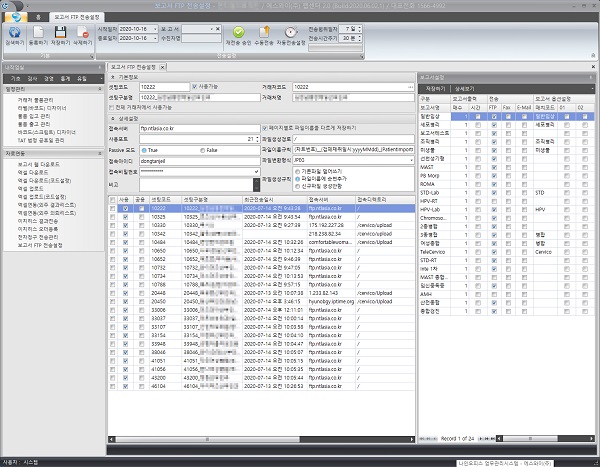Viewport: 600px width, 467px height.
Task: Toggle the 전체 거래처에서 사용가능 checkbox
Action: tap(111, 108)
